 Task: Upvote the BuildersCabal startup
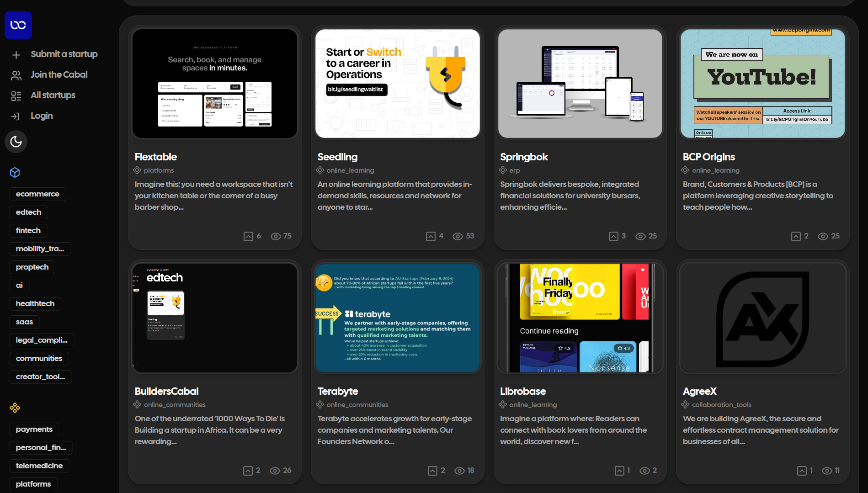(x=248, y=471)
